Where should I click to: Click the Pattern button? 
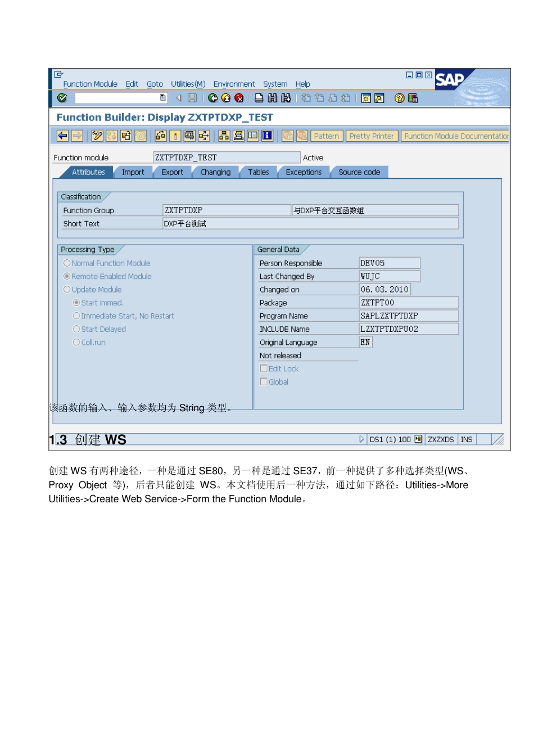327,136
